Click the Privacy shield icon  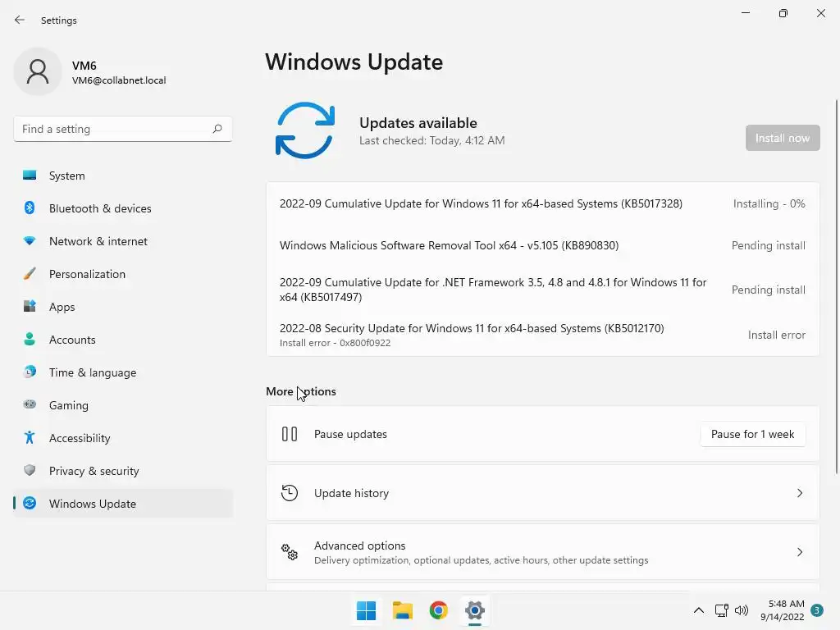point(30,470)
